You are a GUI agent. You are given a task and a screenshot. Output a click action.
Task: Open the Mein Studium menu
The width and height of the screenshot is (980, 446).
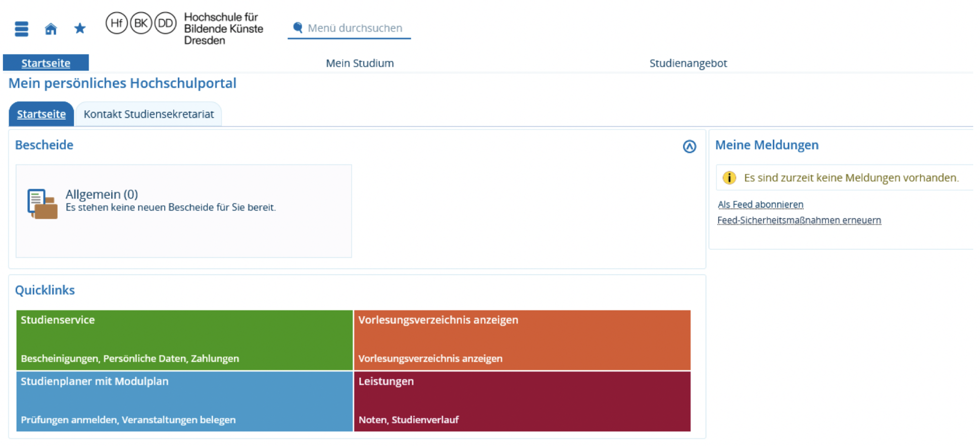[360, 63]
